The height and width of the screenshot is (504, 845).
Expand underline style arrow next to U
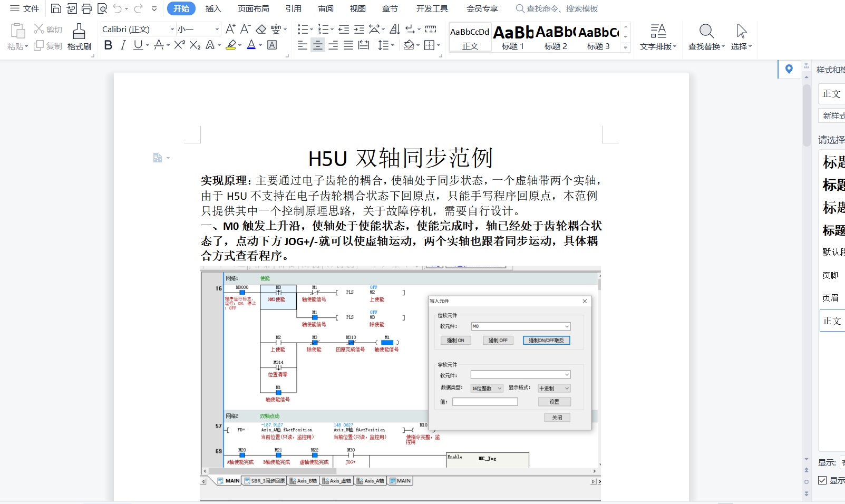(x=148, y=46)
